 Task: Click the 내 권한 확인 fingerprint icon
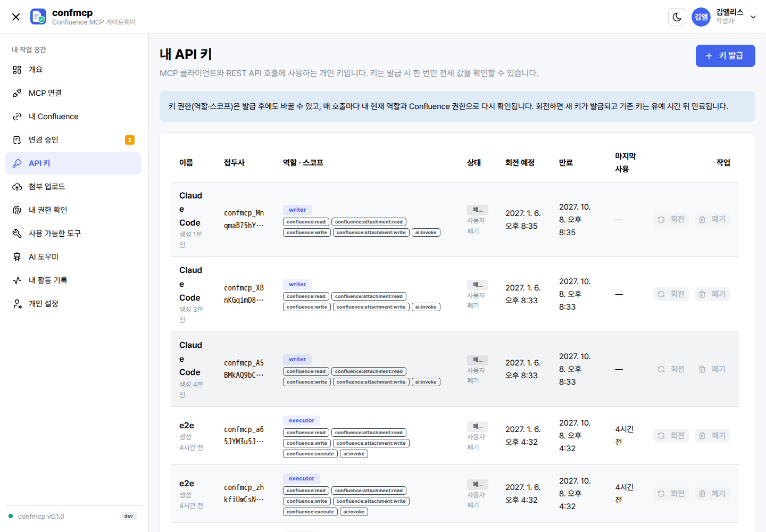coord(17,210)
